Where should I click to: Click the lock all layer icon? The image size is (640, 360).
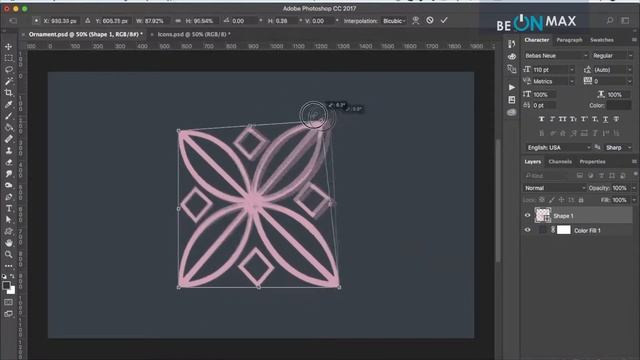(x=581, y=200)
